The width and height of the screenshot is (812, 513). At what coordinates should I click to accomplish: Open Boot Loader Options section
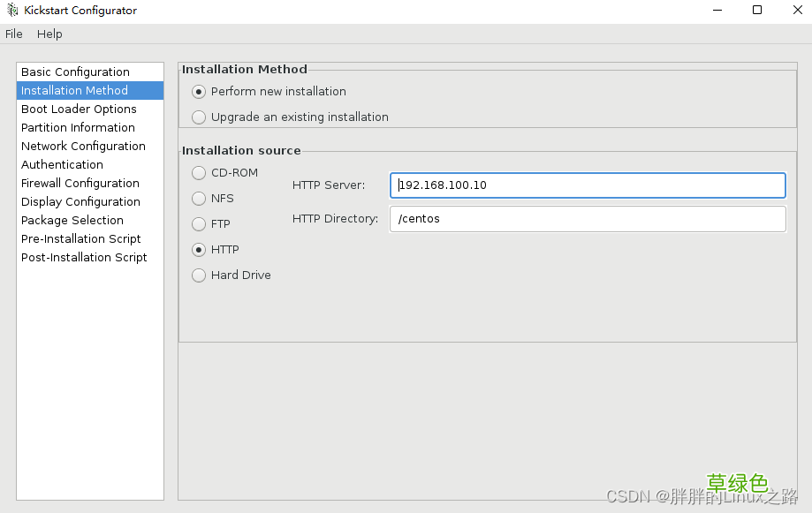click(79, 109)
